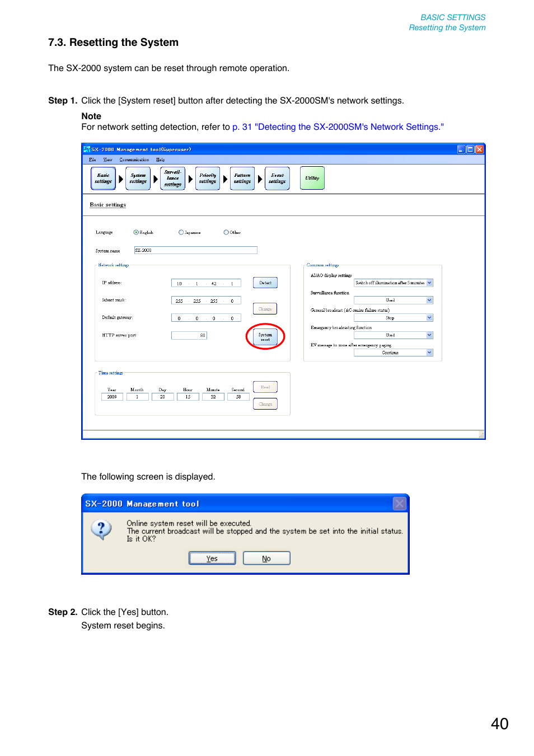
Task: Click the Minute field in Time settings
Action: coord(213,397)
